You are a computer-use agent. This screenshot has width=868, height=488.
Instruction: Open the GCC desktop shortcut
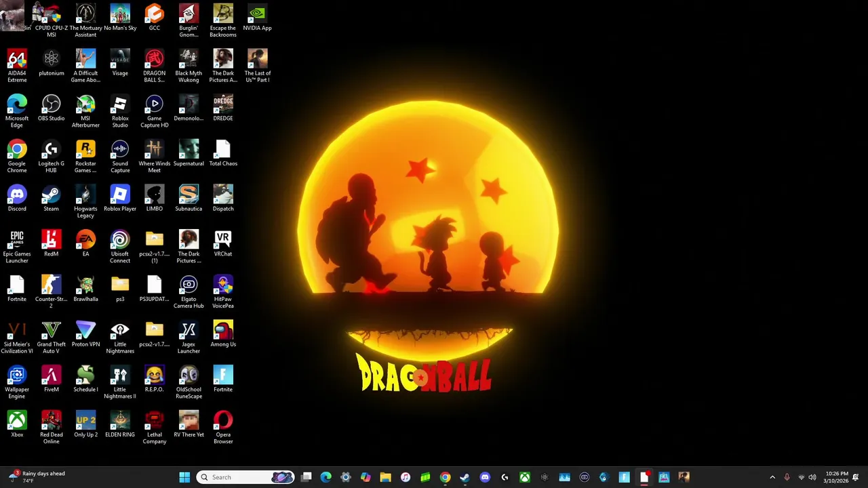155,18
